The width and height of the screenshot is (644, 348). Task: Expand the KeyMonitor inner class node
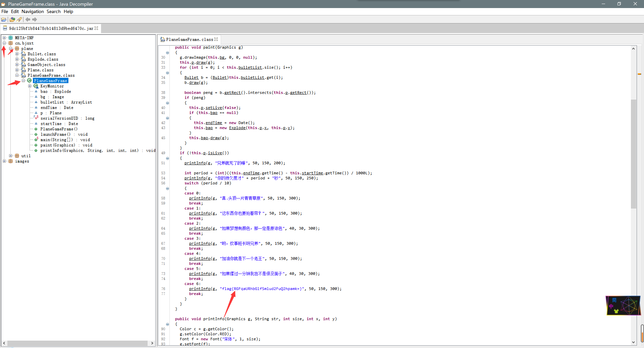point(30,86)
